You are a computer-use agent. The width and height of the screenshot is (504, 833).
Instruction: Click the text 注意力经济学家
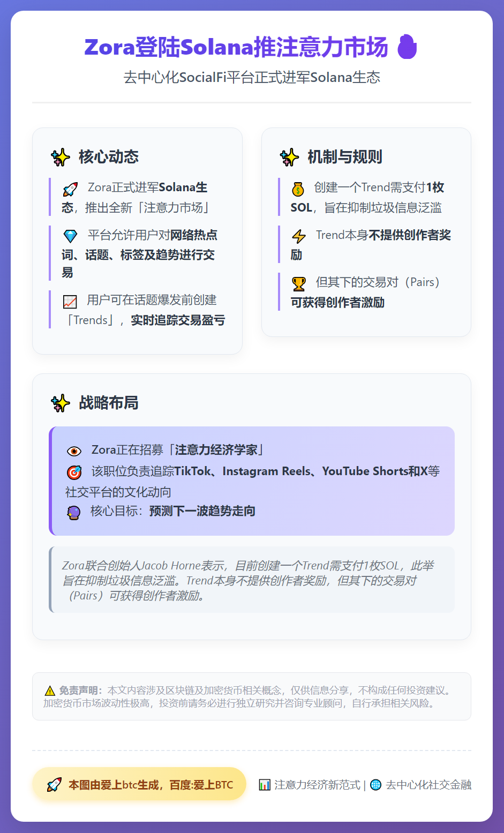coord(216,450)
